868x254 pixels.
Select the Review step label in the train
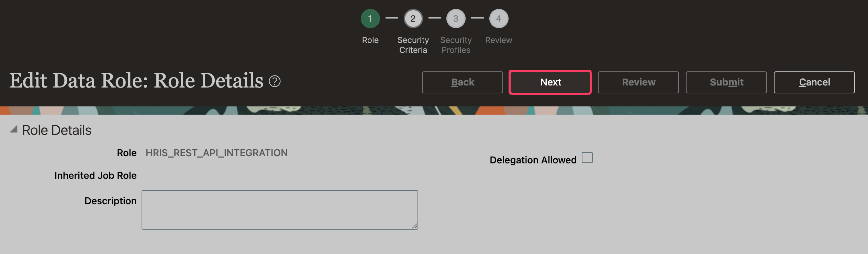coord(499,40)
